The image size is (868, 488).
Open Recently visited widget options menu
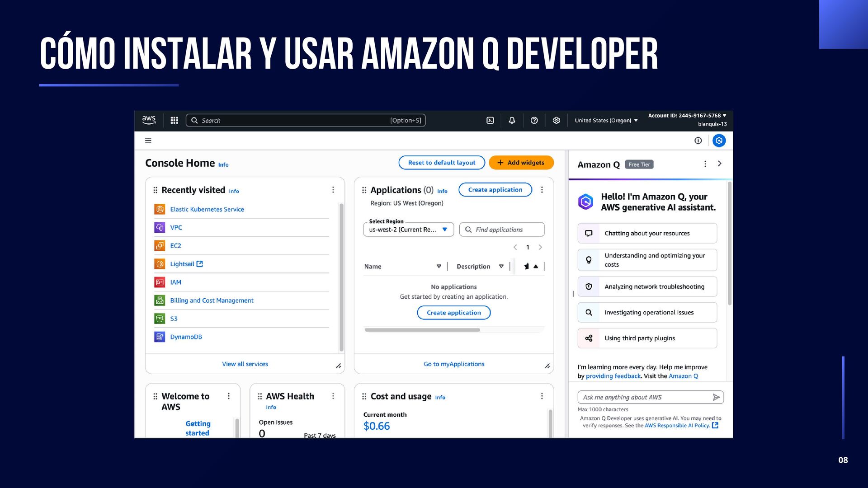click(333, 190)
